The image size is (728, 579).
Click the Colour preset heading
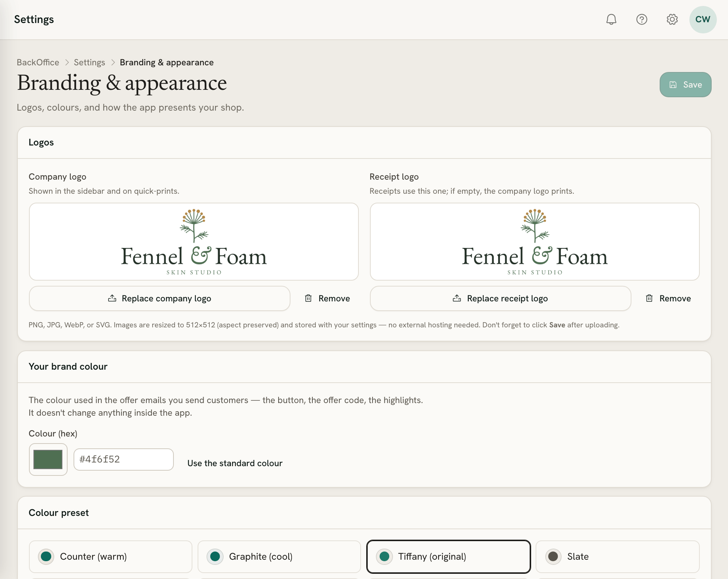click(x=59, y=513)
